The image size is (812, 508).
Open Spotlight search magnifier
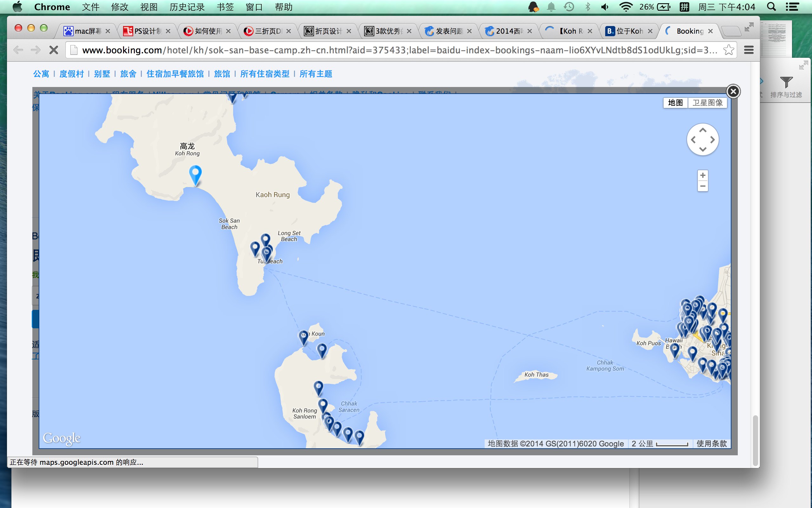(771, 7)
